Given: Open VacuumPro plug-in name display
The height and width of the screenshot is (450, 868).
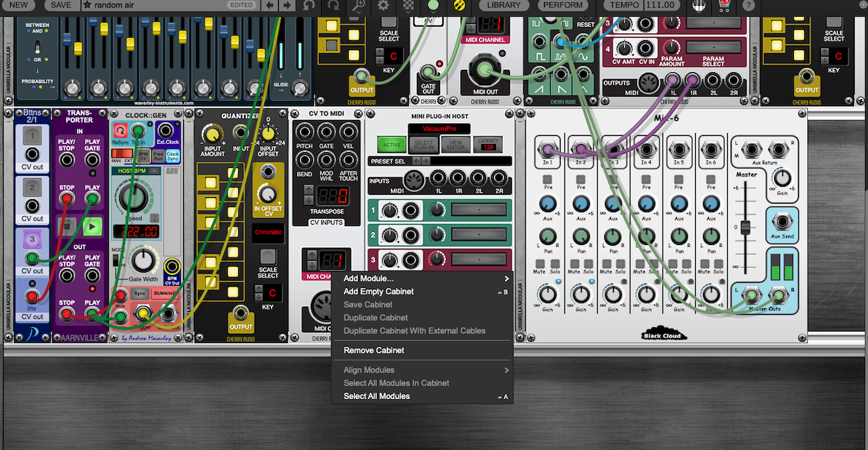Looking at the screenshot, I should (x=439, y=129).
